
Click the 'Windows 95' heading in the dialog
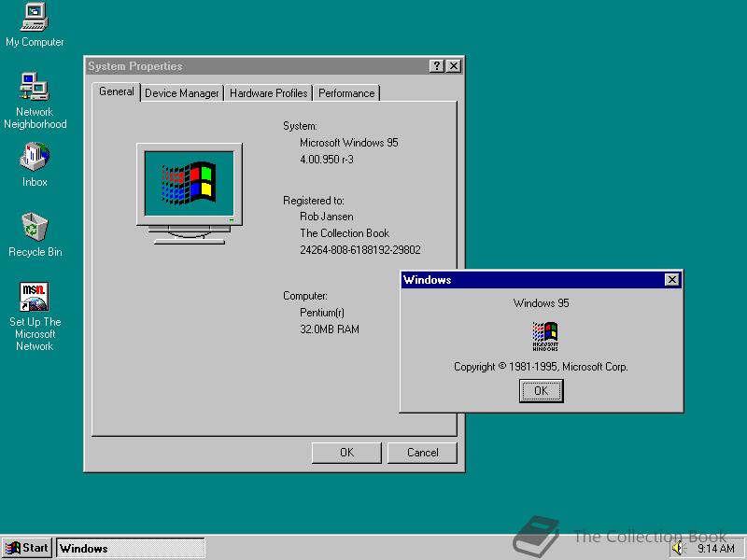542,302
